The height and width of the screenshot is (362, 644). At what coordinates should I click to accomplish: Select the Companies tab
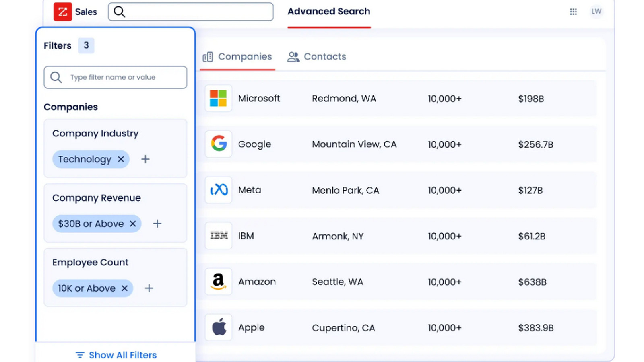click(x=237, y=57)
